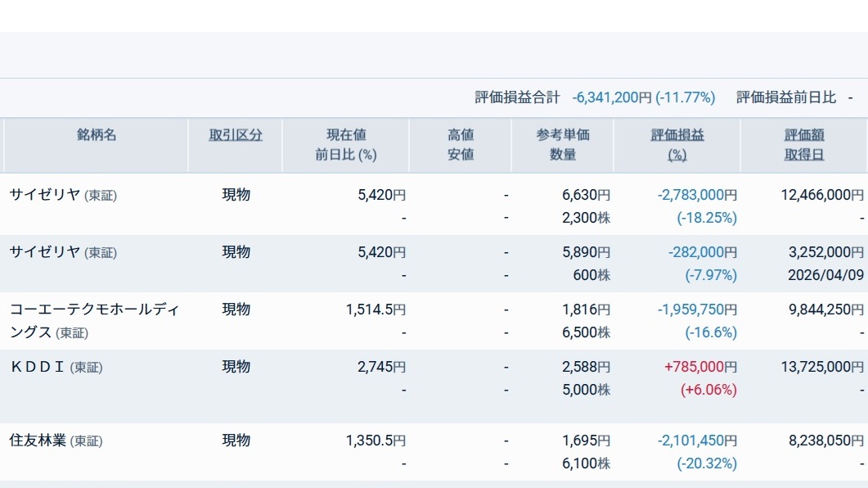This screenshot has height=488, width=868.
Task: Click the 現在値 column header
Action: coord(346,134)
